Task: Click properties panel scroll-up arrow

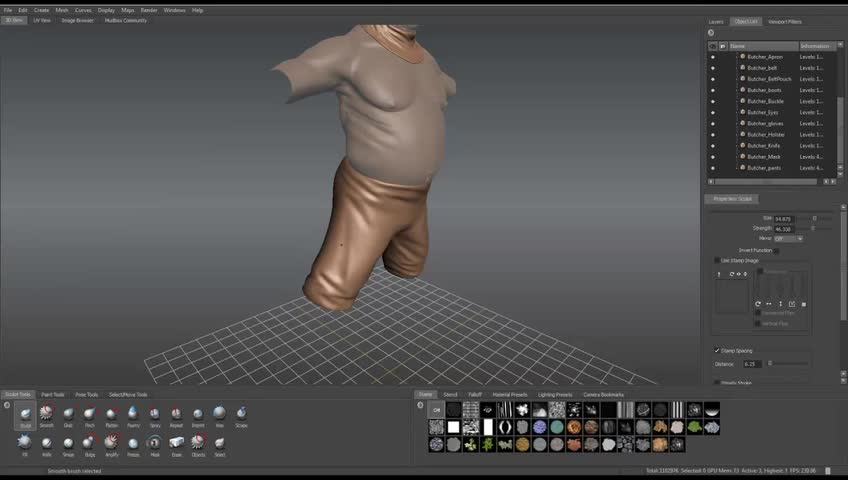Action: tap(843, 207)
